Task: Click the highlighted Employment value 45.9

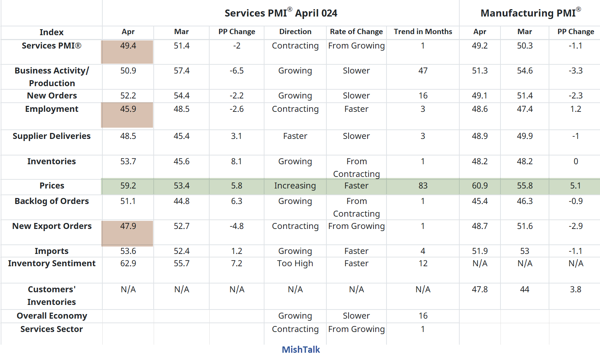Action: click(128, 109)
